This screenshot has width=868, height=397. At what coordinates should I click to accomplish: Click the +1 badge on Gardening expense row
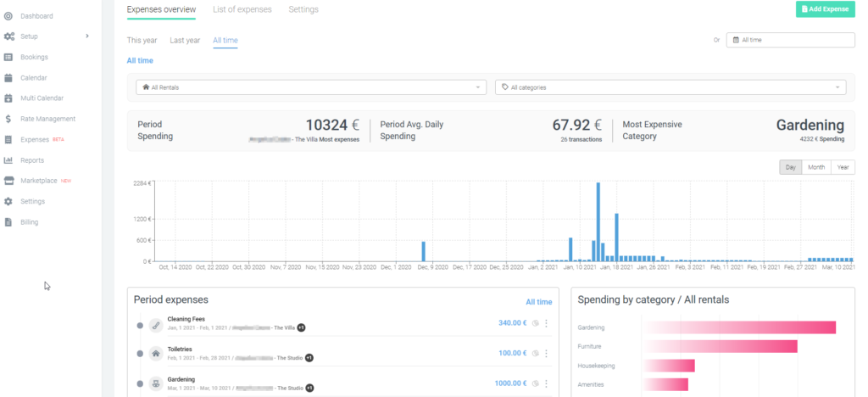(x=309, y=389)
